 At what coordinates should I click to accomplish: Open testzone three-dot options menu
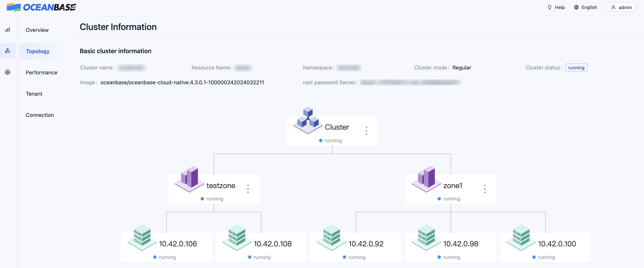pyautogui.click(x=248, y=189)
